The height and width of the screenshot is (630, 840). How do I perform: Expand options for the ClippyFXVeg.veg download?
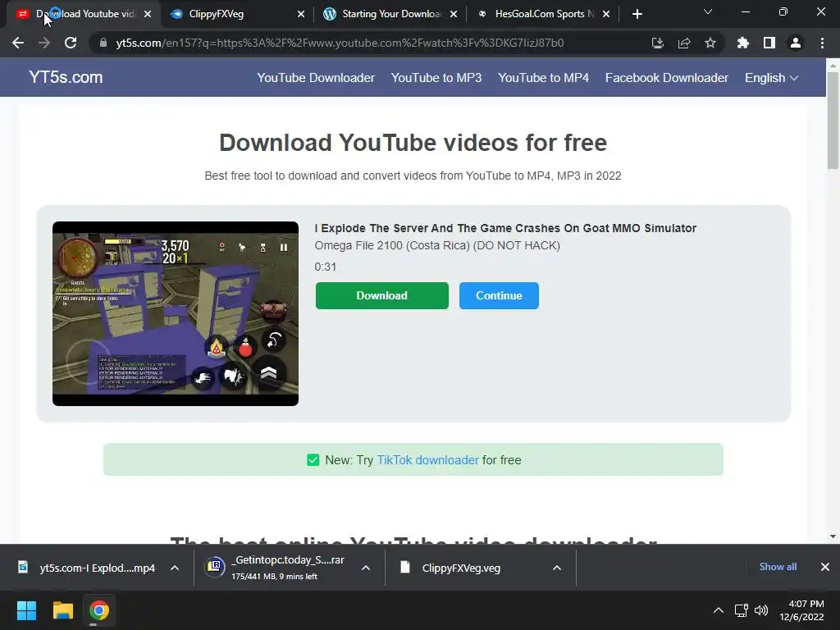click(557, 568)
